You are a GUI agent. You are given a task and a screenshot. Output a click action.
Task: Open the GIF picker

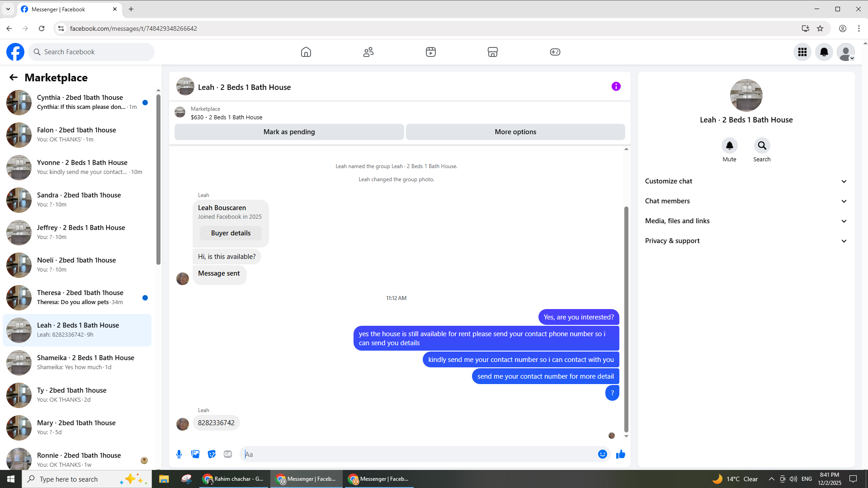pos(228,454)
